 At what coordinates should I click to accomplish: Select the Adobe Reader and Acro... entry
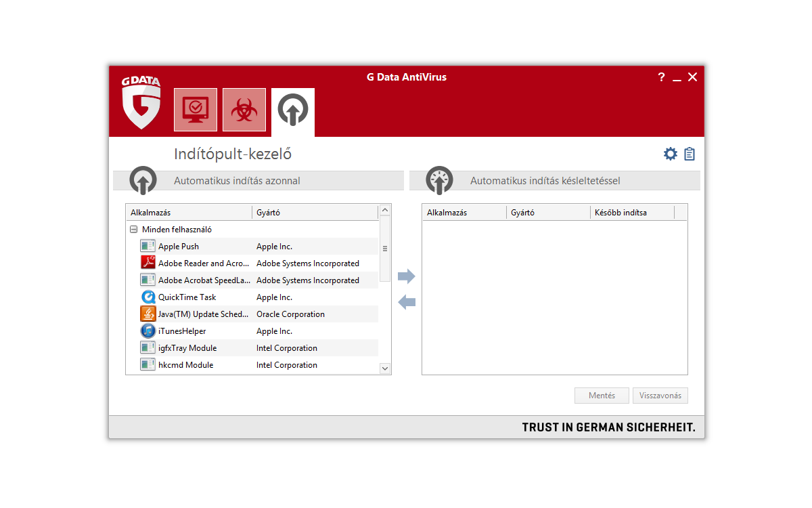coord(203,263)
